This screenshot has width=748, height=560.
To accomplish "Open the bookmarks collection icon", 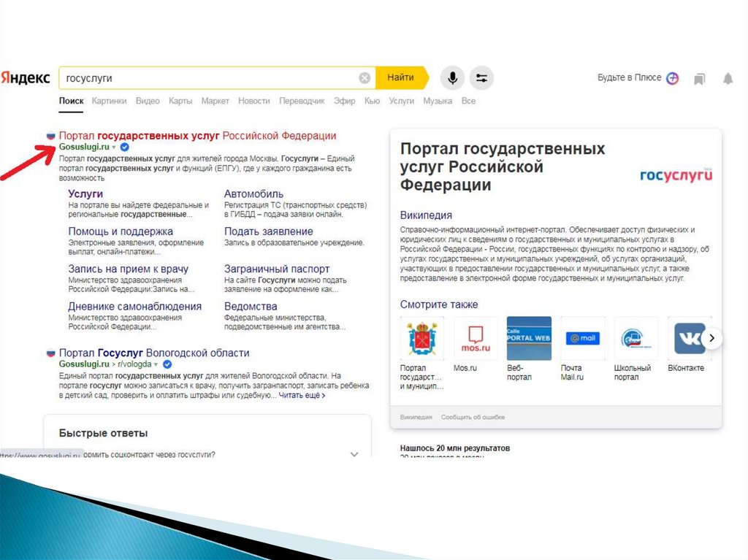I will tap(699, 79).
